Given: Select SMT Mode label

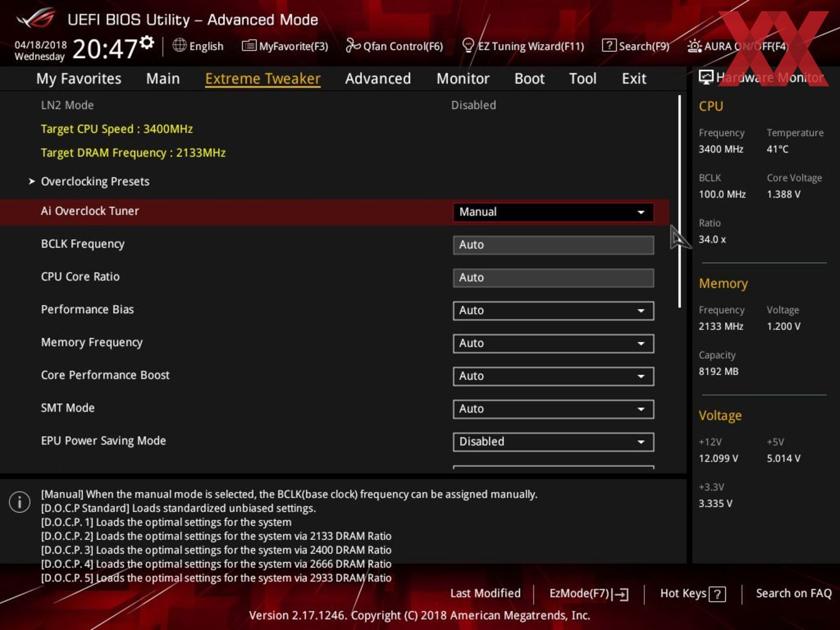Looking at the screenshot, I should pyautogui.click(x=68, y=408).
